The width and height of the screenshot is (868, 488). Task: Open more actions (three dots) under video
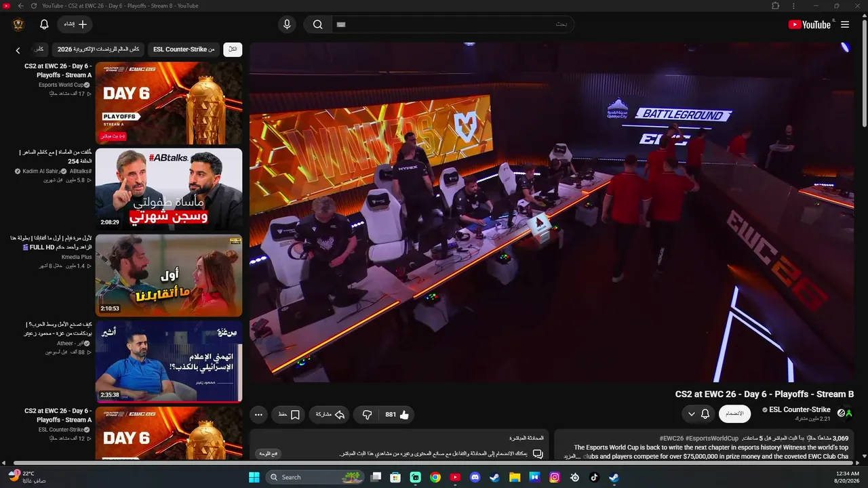pyautogui.click(x=258, y=415)
